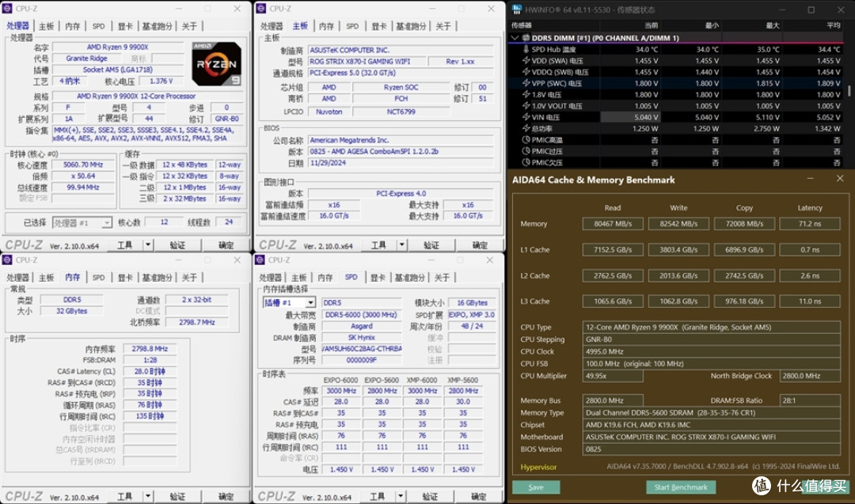Click the L2 Cache Write value 2013.6 GB/s
Viewport: 855px width, 504px height.
678,275
